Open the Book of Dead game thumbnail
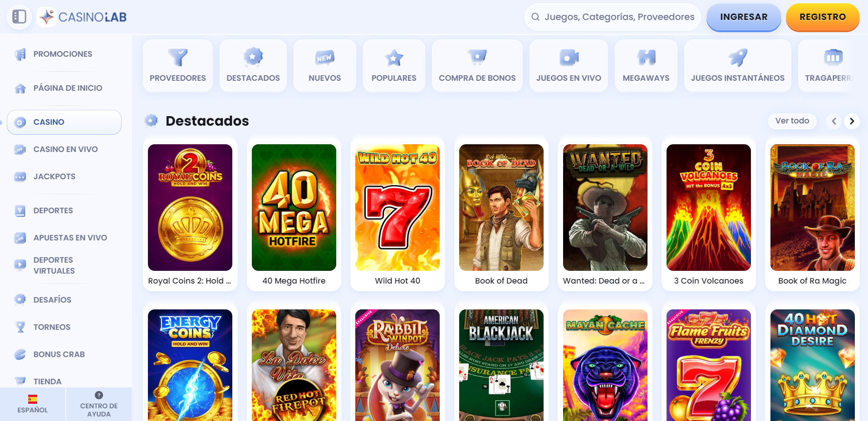The width and height of the screenshot is (868, 421). pos(501,207)
